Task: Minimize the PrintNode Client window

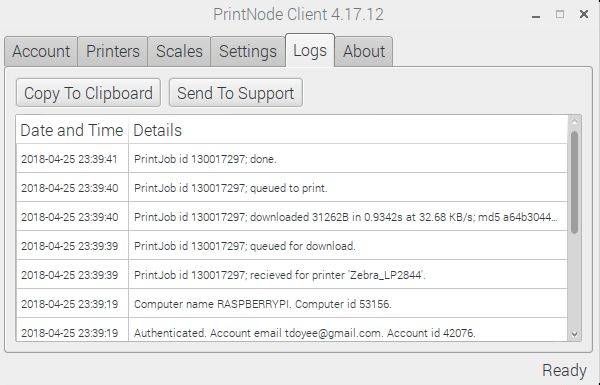Action: [536, 16]
